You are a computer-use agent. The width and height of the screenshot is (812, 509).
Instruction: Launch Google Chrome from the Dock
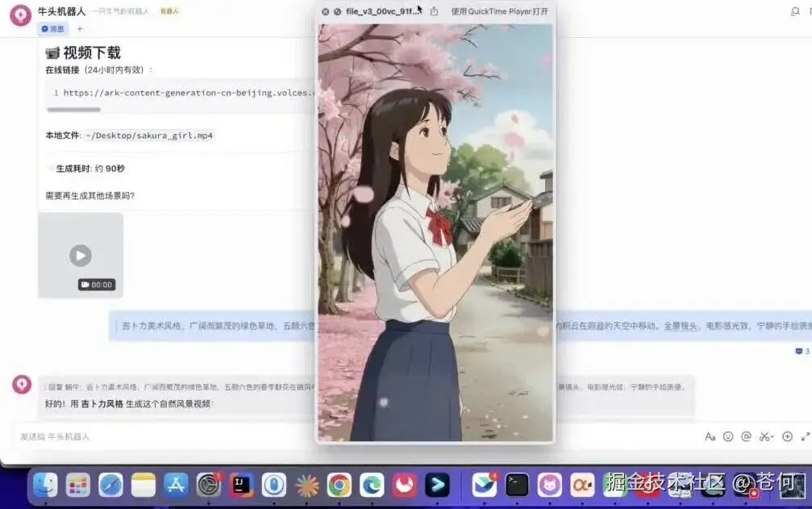point(339,486)
